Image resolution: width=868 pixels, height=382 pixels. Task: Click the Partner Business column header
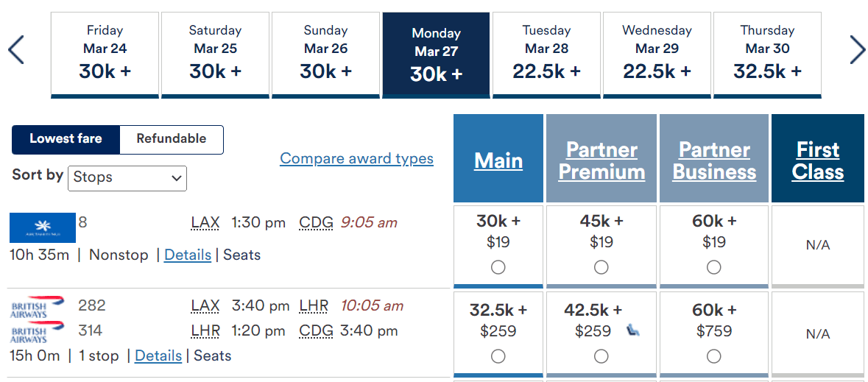[714, 160]
